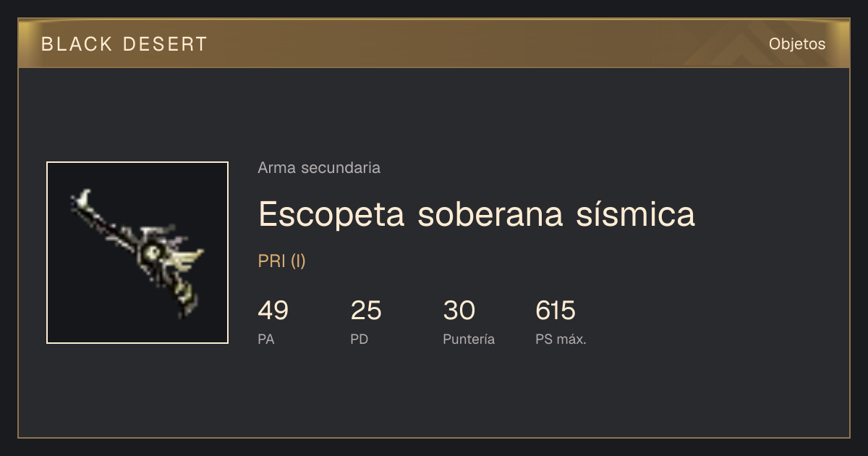Click the 49 attack value
The width and height of the screenshot is (868, 456).
pos(273,311)
